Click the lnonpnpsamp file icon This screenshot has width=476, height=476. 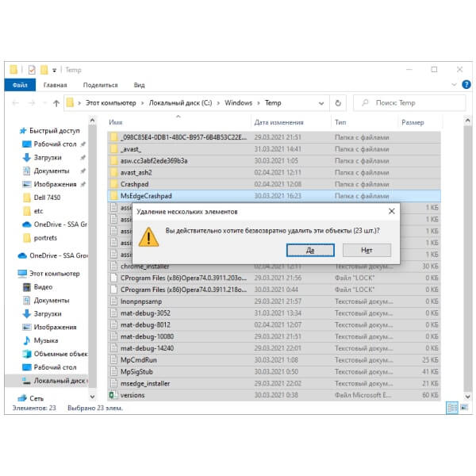[x=113, y=301]
